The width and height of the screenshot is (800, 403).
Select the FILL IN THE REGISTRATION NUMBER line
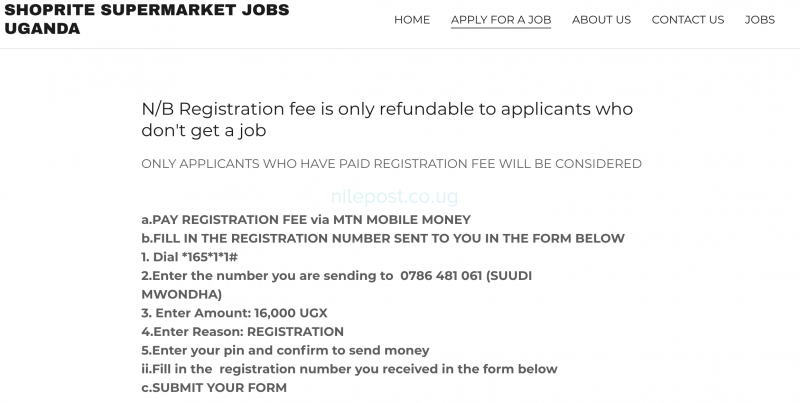pos(383,238)
